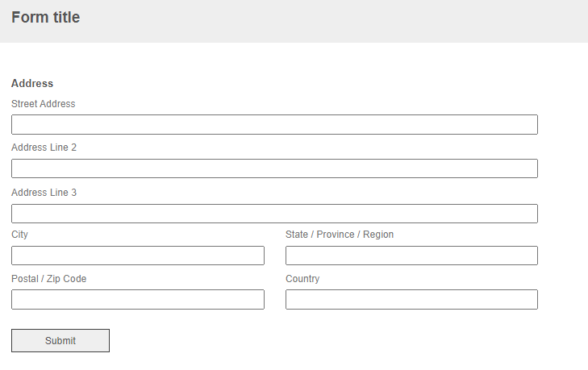The width and height of the screenshot is (588, 370).
Task: Click into the Street Address input field
Action: click(x=274, y=124)
